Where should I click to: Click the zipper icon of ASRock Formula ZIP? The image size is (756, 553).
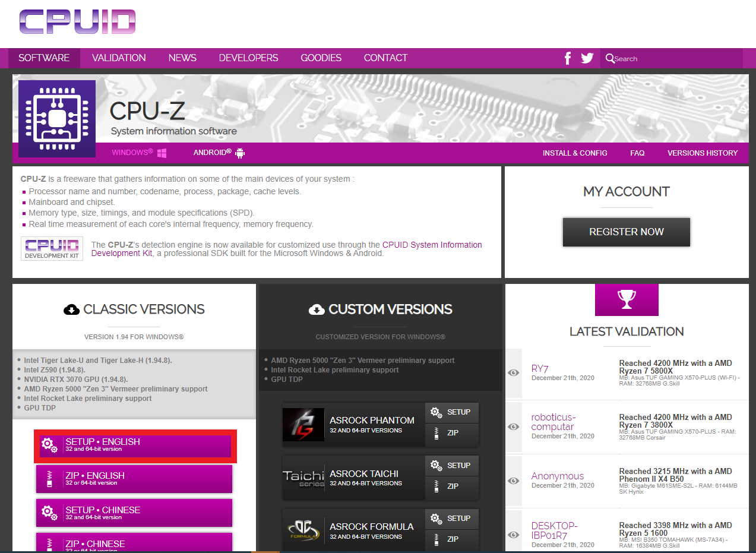tap(436, 539)
